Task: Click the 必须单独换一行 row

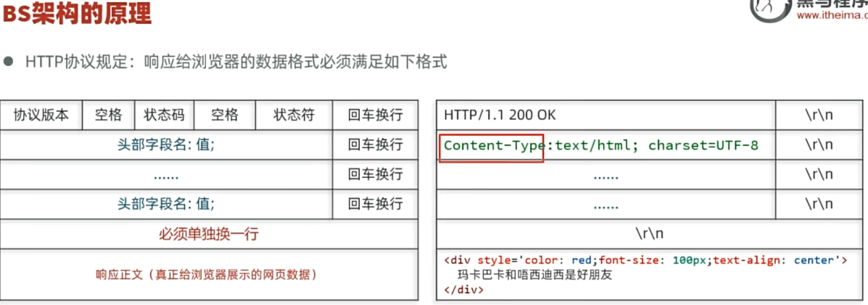Action: pos(210,234)
